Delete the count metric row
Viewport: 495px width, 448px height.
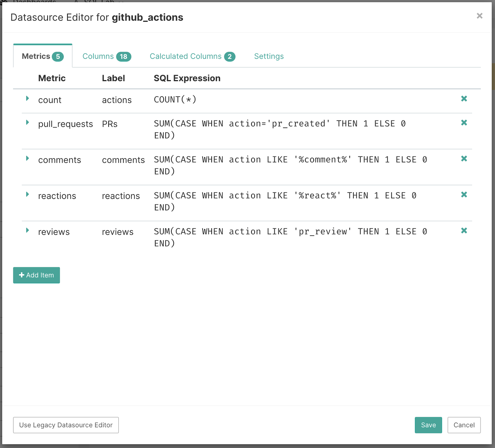pos(464,99)
